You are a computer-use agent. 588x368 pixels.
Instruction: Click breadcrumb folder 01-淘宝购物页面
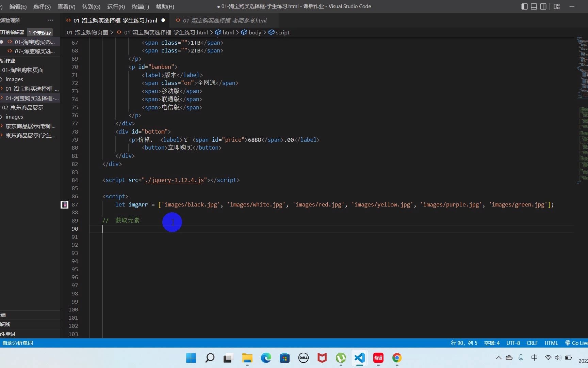coord(87,32)
